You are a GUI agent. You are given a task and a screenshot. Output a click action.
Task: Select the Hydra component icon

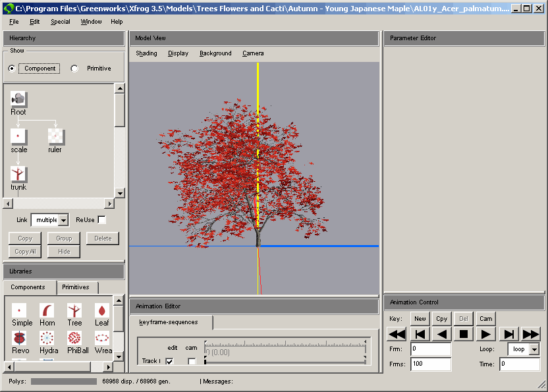47,338
